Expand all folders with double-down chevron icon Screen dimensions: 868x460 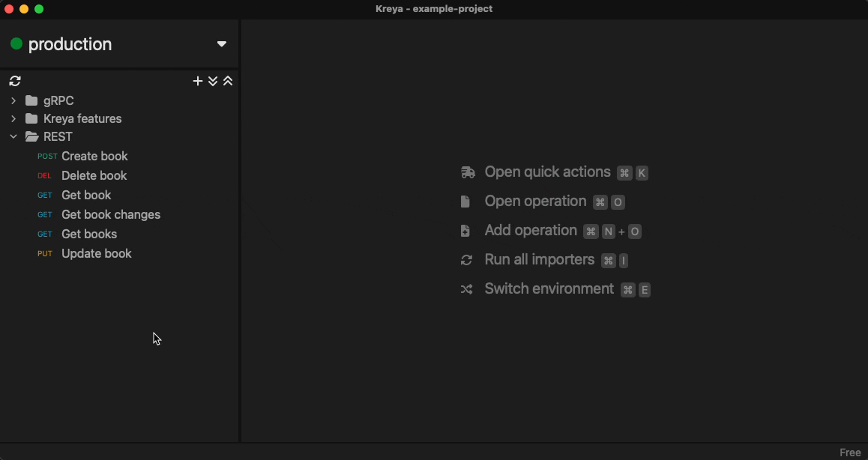[213, 81]
